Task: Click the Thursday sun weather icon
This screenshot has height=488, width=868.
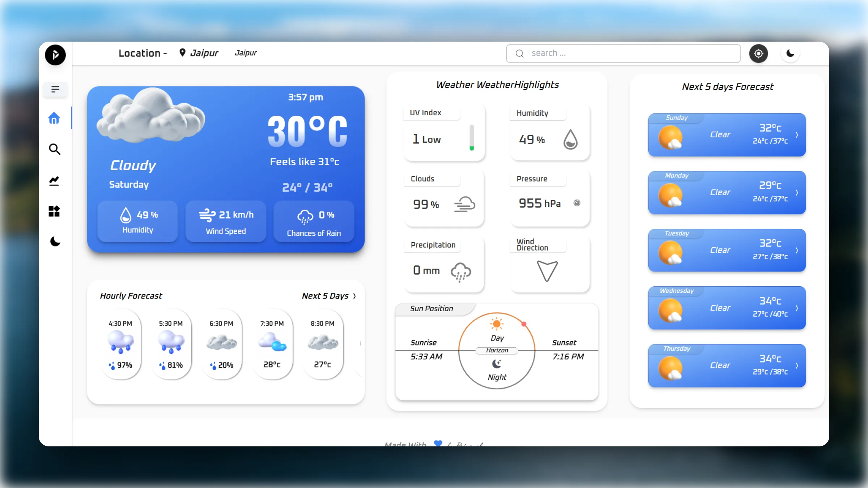Action: (x=671, y=368)
